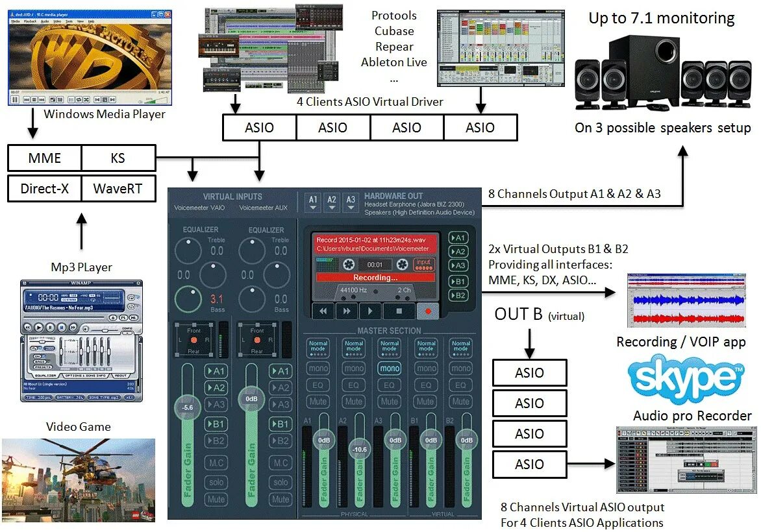761x532 pixels.
Task: Change Normal mode on the A3 master bus
Action: 390,348
